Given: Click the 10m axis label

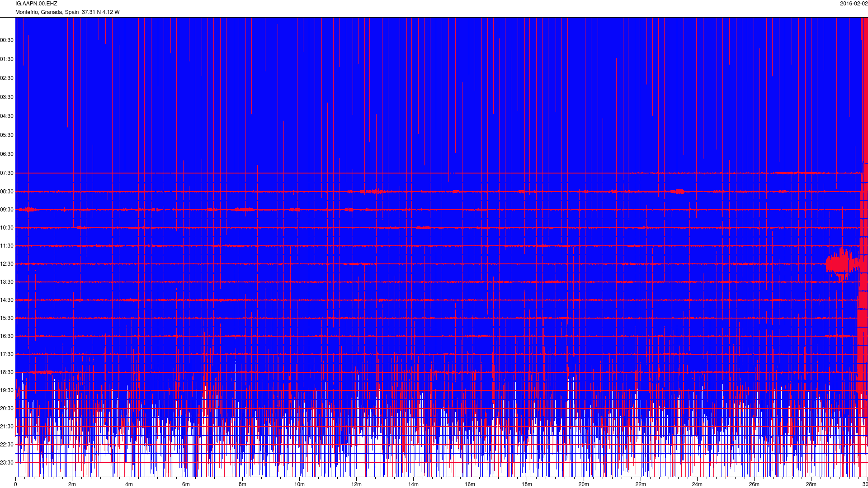Looking at the screenshot, I should 299,484.
